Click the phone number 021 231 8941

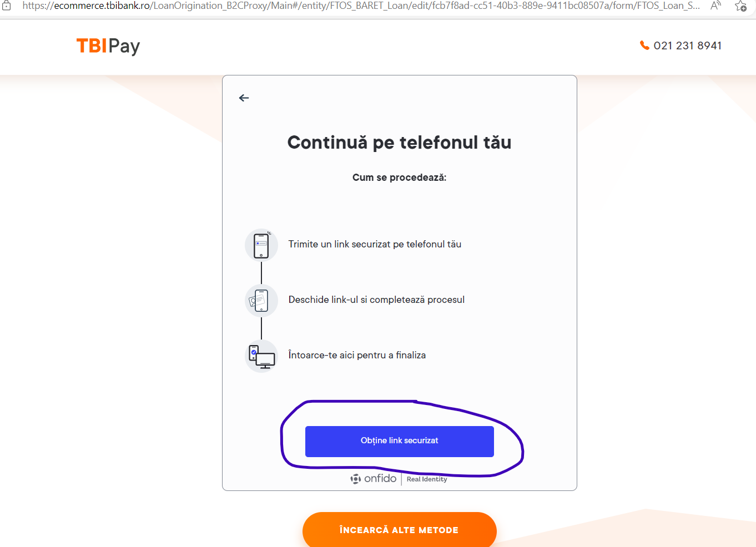(688, 45)
